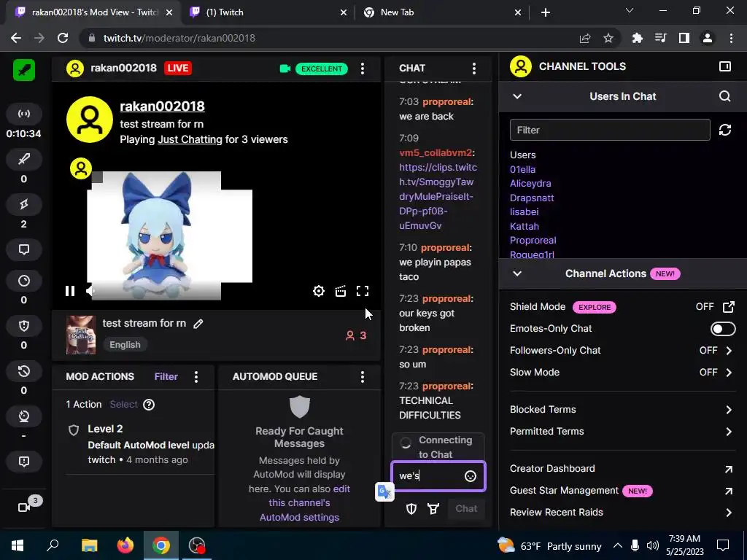
Task: Open the emote picker in chat input
Action: coord(471,476)
